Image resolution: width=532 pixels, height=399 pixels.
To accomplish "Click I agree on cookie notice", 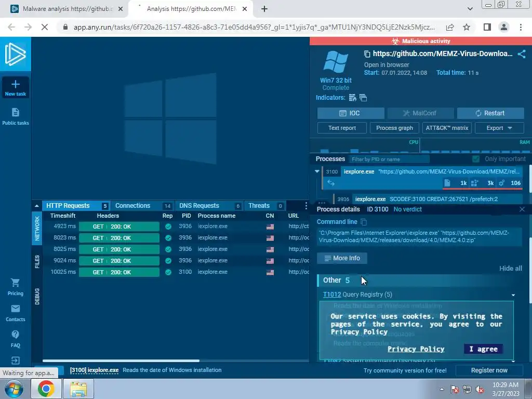I will [x=483, y=349].
